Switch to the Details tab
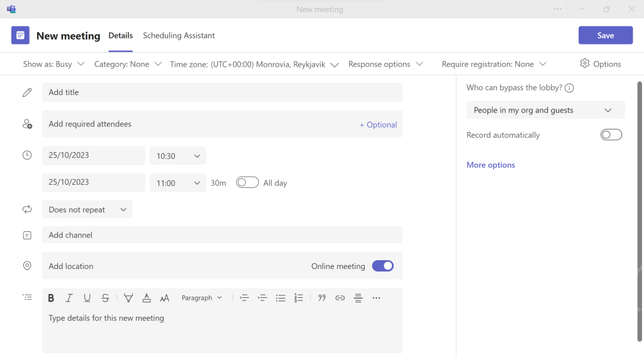644x362 pixels. [x=120, y=36]
